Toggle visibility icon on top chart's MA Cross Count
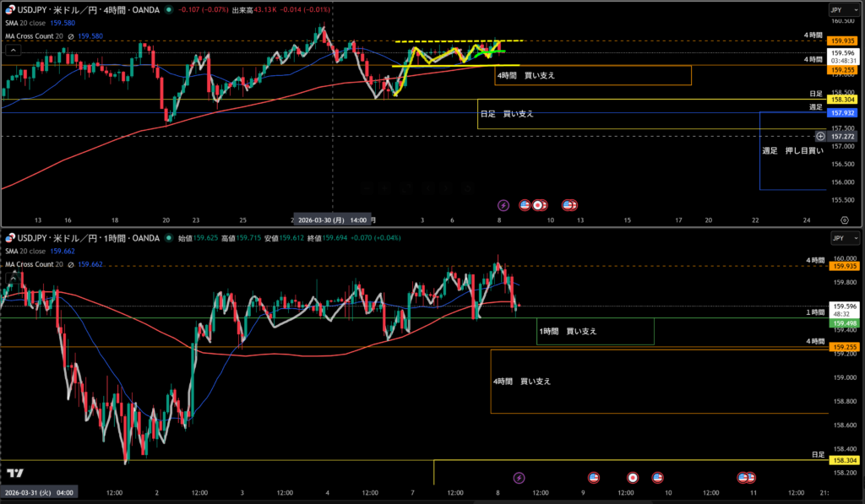865x504 pixels. [71, 36]
